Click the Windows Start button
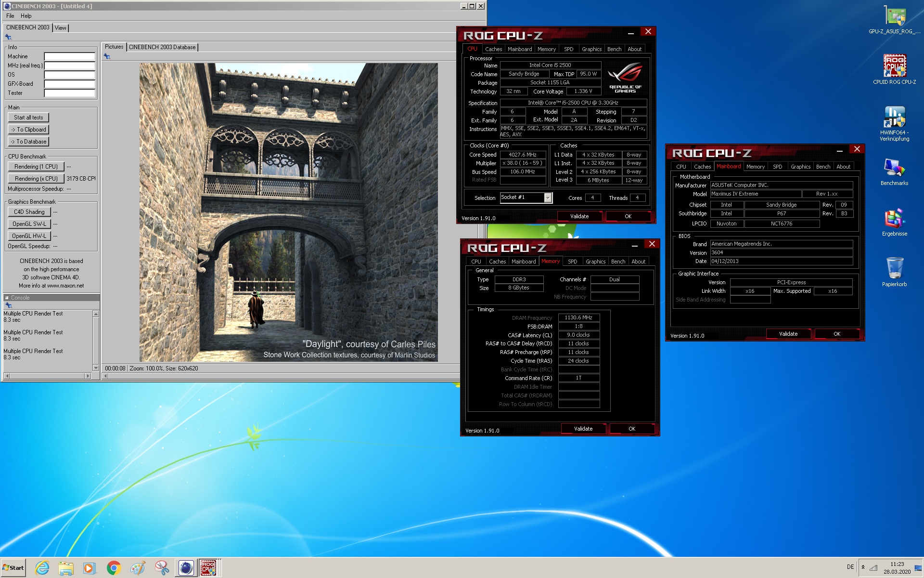Image resolution: width=924 pixels, height=578 pixels. (13, 568)
